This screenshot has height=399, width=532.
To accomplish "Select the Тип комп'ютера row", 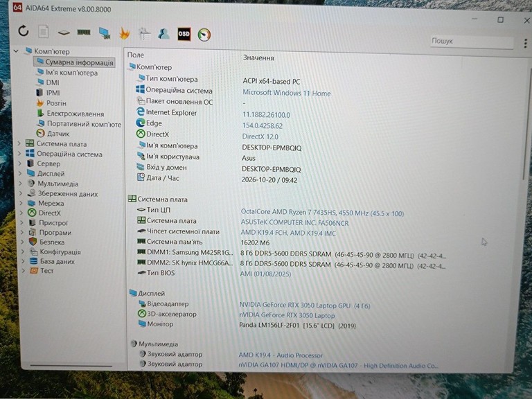I will pyautogui.click(x=219, y=80).
